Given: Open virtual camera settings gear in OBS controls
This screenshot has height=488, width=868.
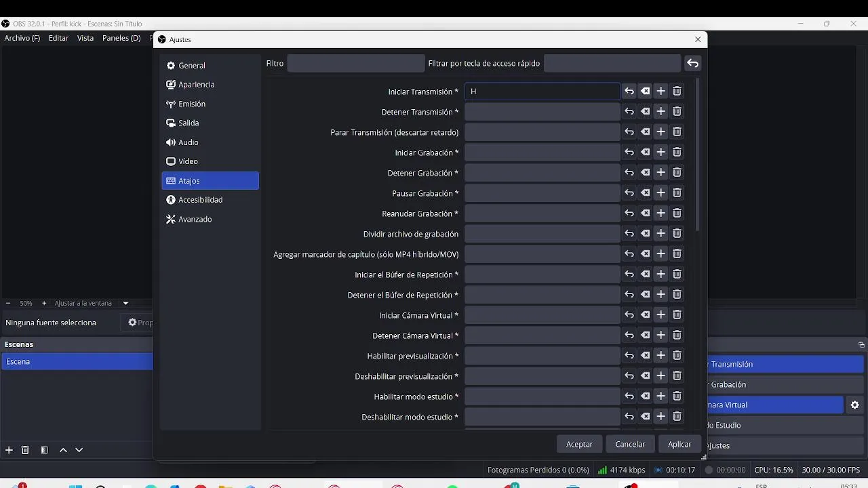Looking at the screenshot, I should click(x=854, y=405).
